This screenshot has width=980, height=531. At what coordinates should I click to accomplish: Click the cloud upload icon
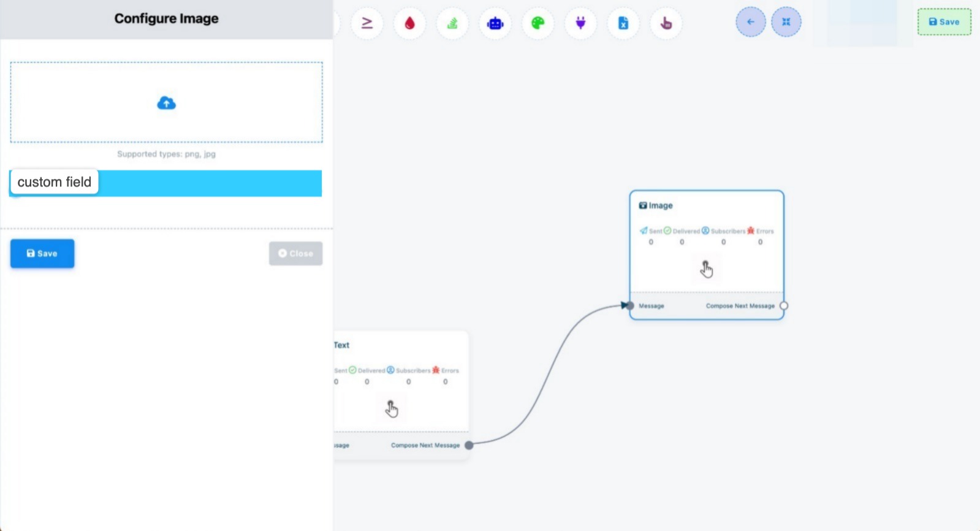(166, 103)
